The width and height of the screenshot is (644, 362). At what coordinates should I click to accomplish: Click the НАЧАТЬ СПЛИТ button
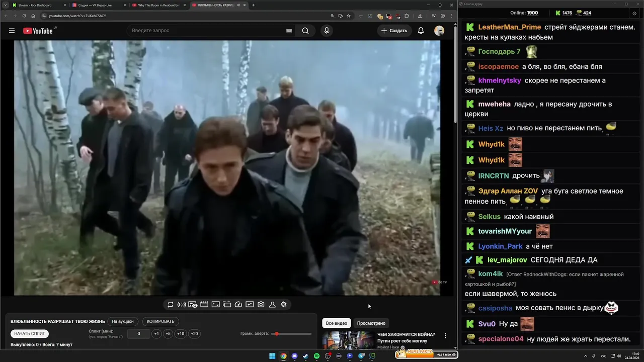[x=30, y=334]
